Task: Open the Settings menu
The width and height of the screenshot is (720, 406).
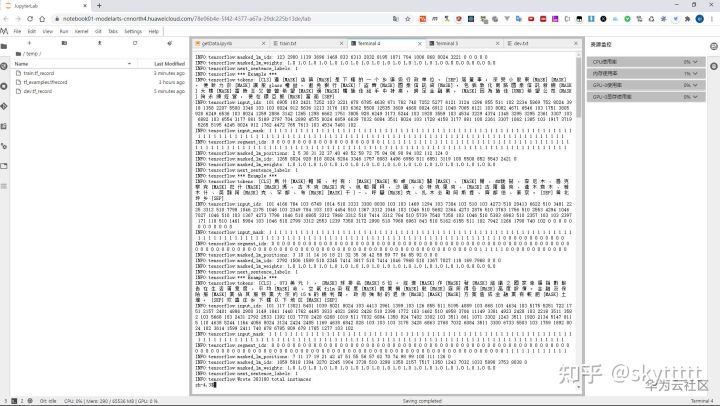Action: (133, 31)
